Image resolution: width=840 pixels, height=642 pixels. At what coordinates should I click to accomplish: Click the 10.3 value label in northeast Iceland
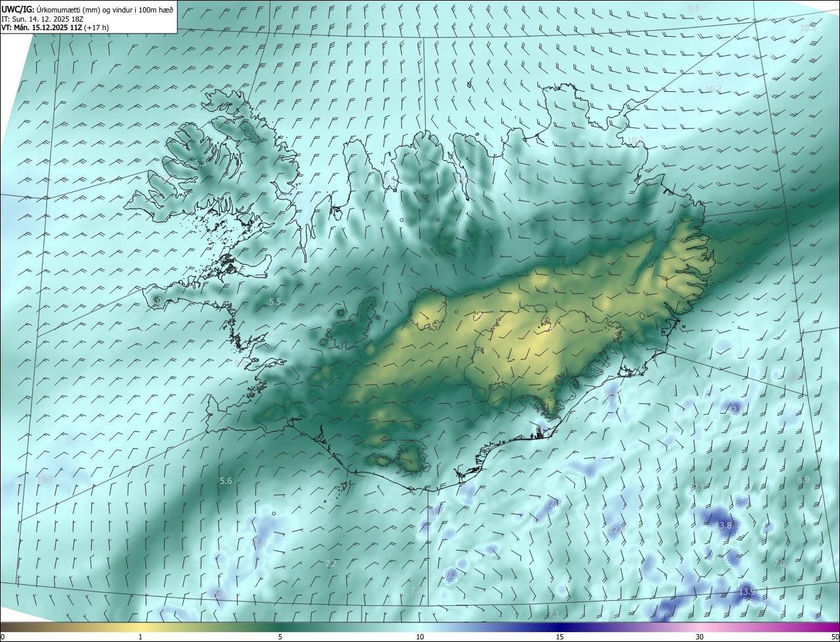click(x=635, y=140)
